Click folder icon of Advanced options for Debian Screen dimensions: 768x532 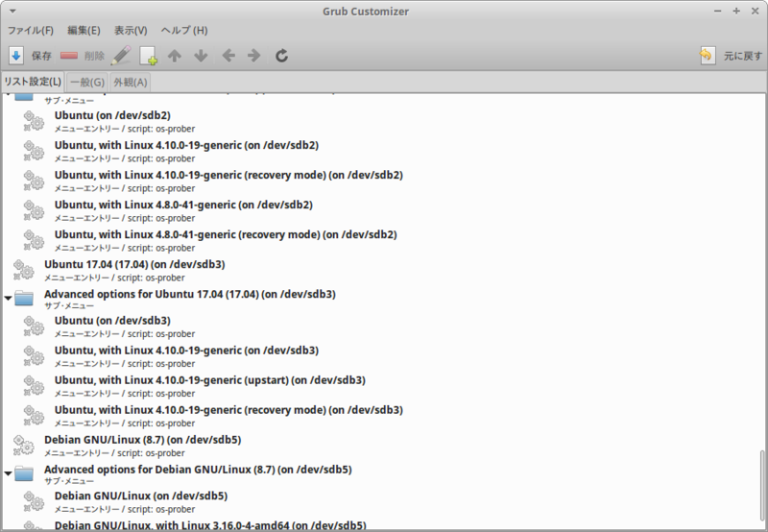point(24,473)
